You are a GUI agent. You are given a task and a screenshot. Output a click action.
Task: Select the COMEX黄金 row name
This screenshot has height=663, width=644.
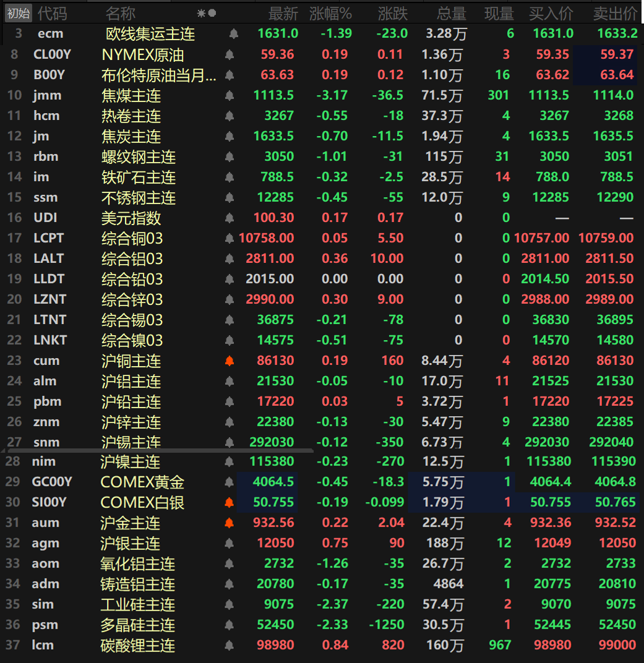tap(142, 482)
